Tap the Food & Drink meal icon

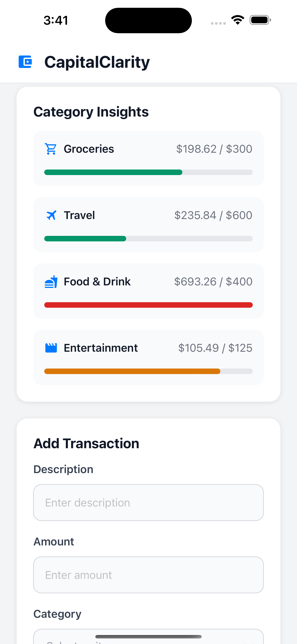click(51, 282)
